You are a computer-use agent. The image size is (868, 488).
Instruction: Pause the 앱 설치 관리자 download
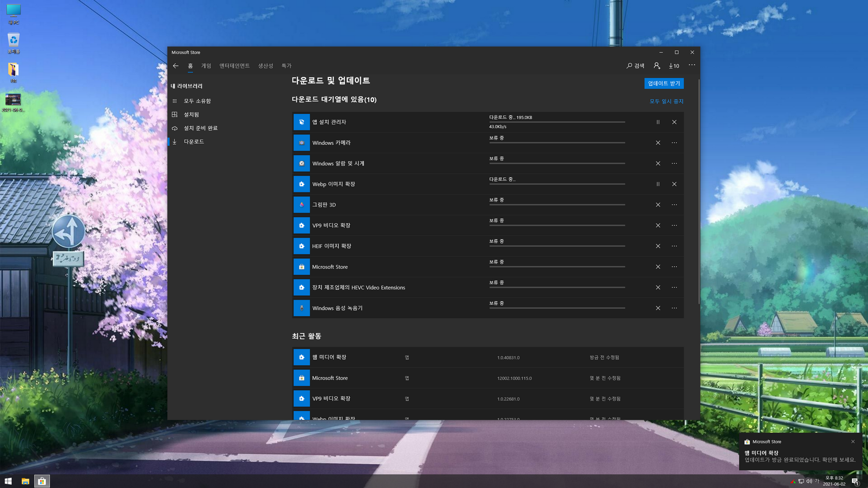(x=658, y=122)
